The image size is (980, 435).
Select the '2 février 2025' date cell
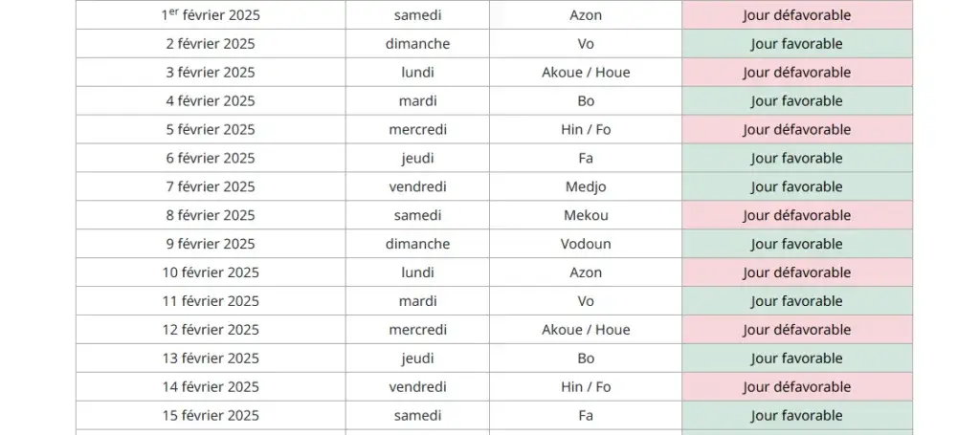(211, 44)
